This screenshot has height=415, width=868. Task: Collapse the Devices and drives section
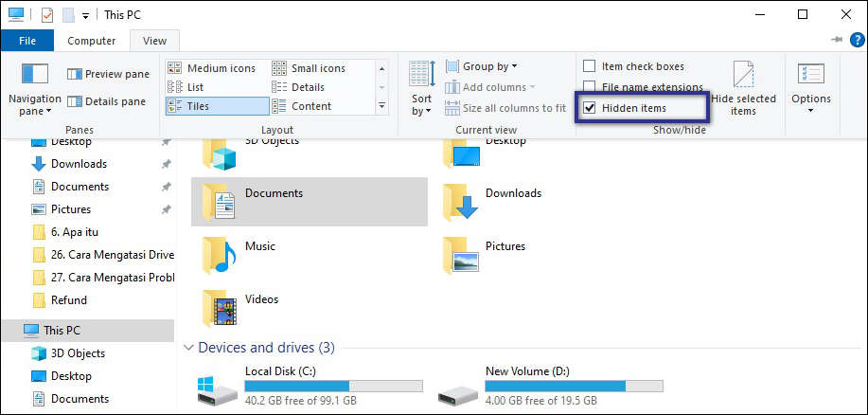point(188,348)
